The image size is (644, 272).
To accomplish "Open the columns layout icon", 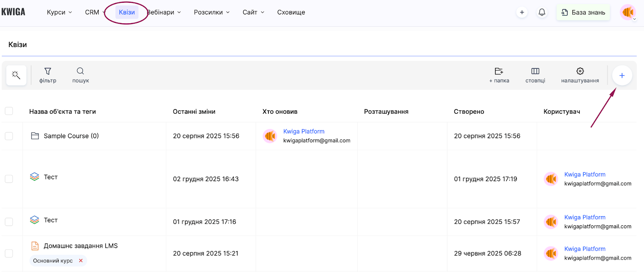I will 535,72.
